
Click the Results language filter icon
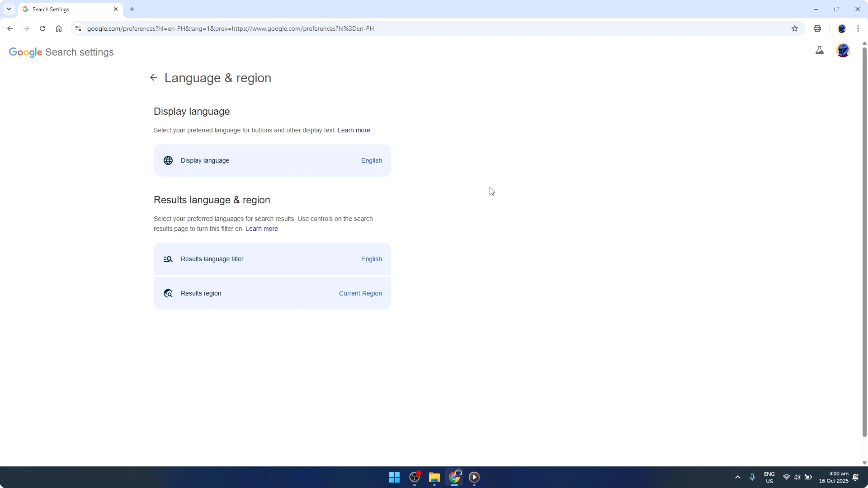(x=168, y=259)
